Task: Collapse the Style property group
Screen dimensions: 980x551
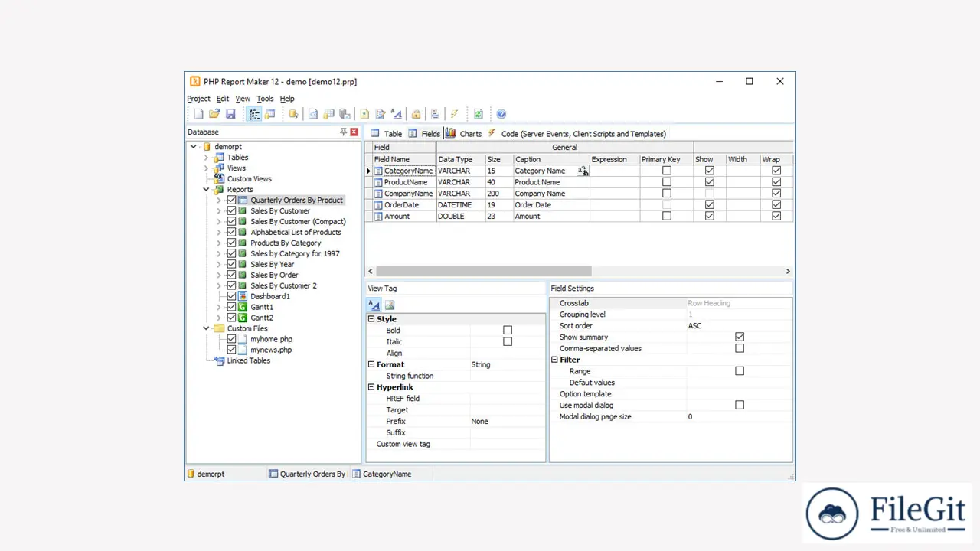Action: tap(371, 319)
